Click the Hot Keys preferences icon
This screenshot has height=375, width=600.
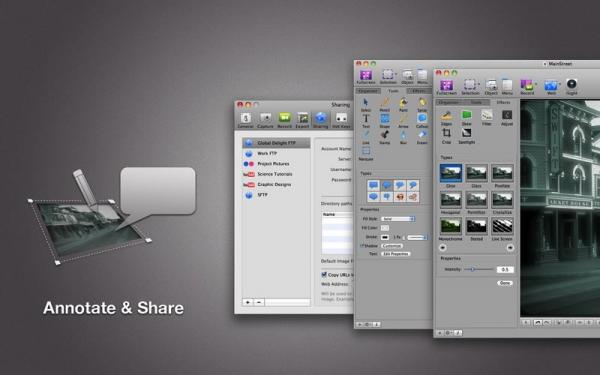(341, 118)
